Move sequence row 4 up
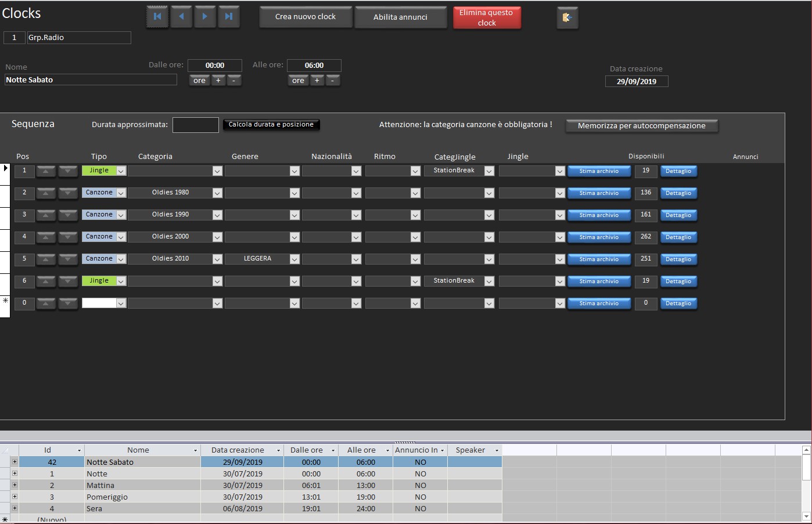The image size is (812, 524). pyautogui.click(x=46, y=237)
